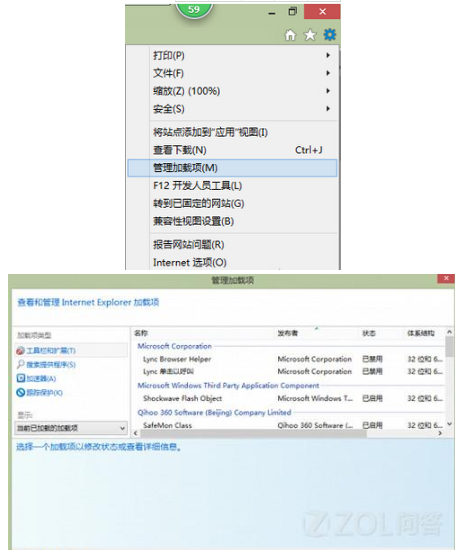Click add-on list scroll down arrow
The width and height of the screenshot is (455, 550).
point(449,424)
